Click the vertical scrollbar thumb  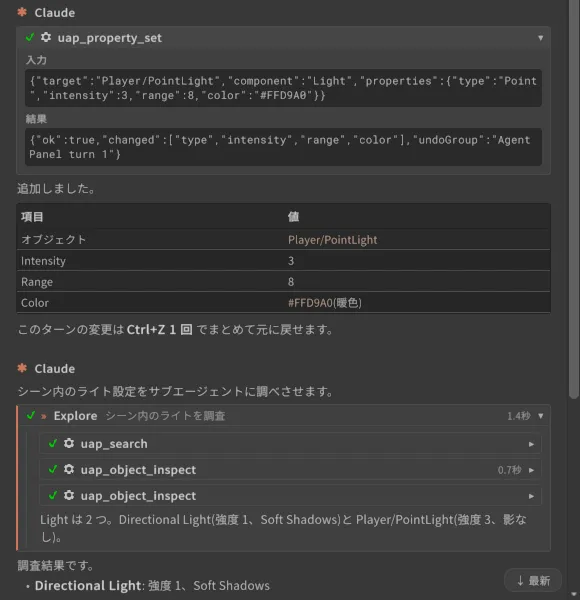(573, 199)
